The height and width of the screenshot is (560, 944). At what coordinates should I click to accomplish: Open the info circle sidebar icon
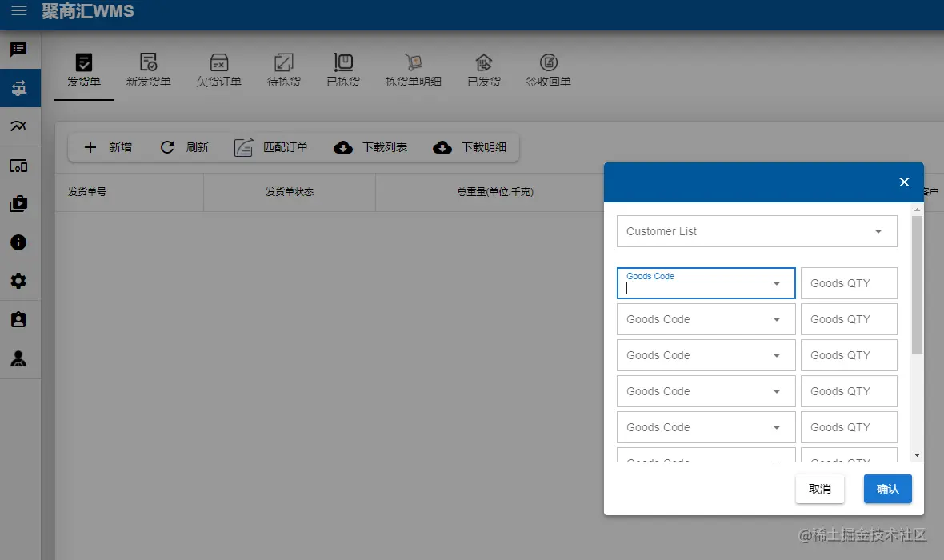18,242
